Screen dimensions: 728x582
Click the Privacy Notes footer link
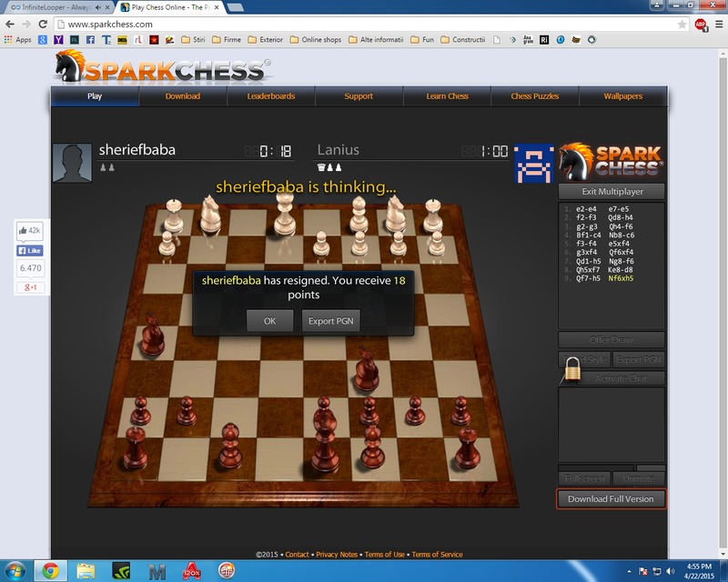point(337,554)
